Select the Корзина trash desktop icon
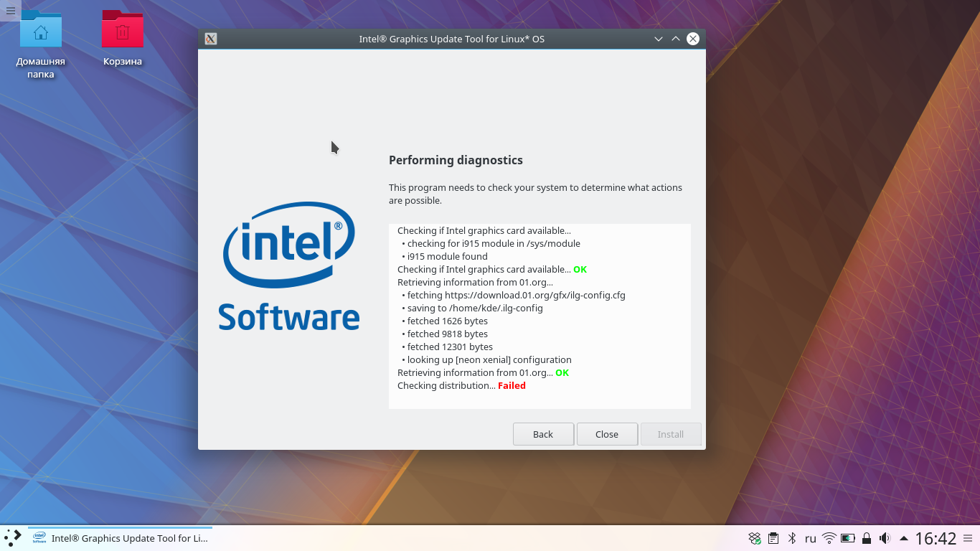 pos(123,37)
